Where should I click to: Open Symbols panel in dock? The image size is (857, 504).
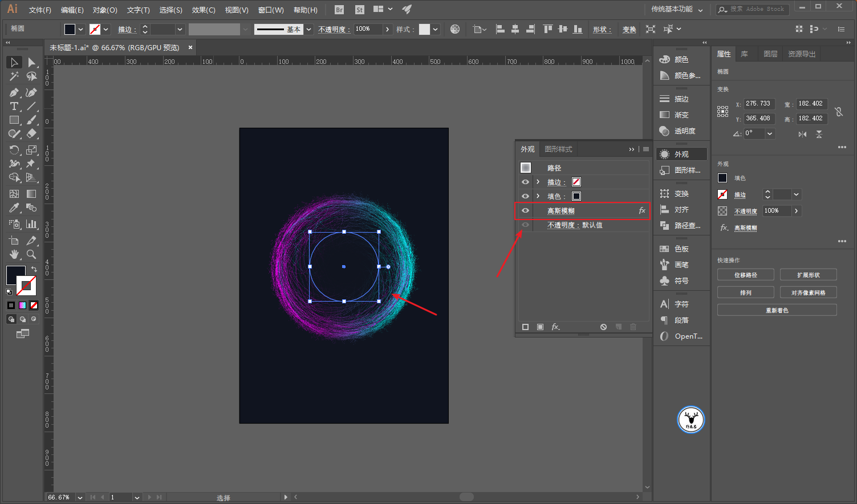(681, 281)
